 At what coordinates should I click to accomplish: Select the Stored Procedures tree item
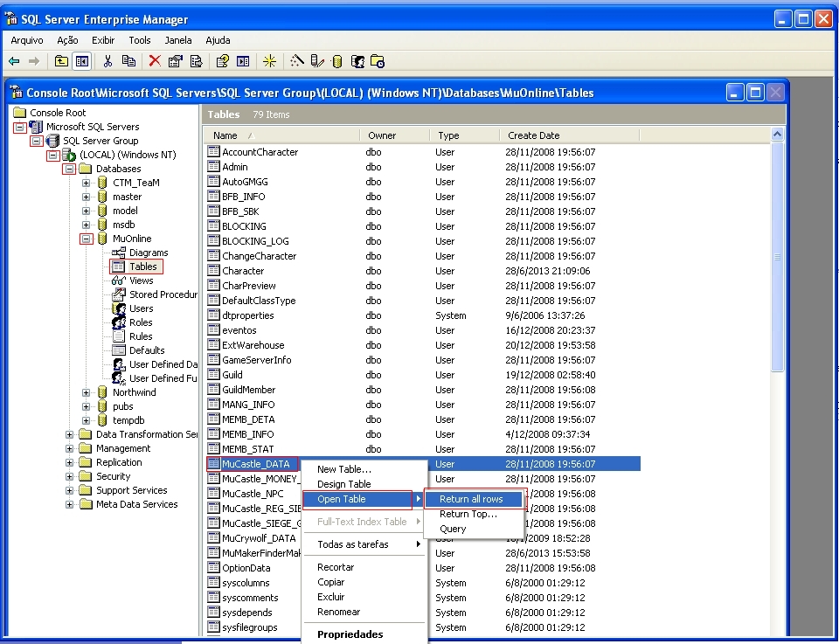click(156, 294)
